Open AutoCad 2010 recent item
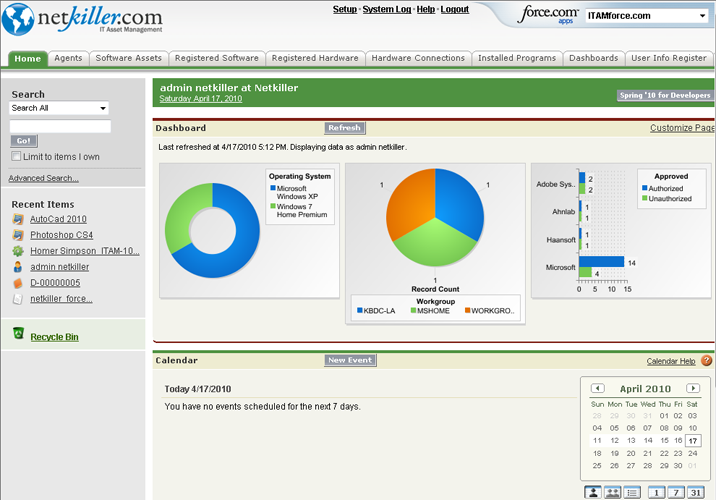The width and height of the screenshot is (716, 500). [x=58, y=219]
